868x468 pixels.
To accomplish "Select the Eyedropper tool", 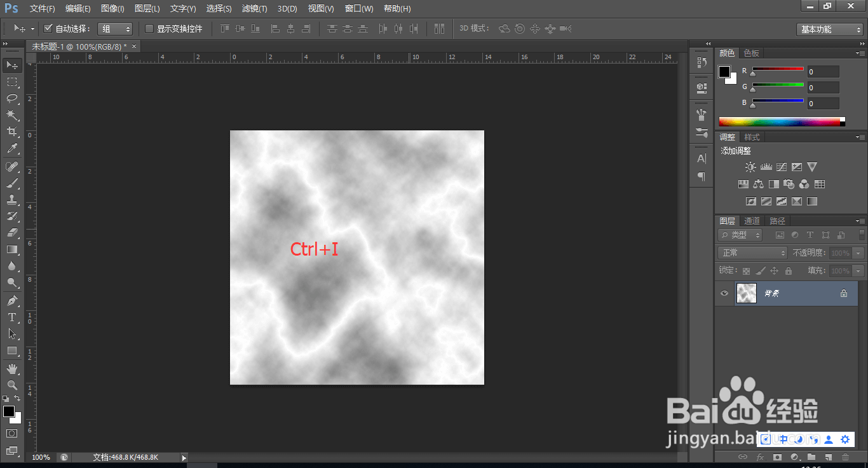I will click(x=12, y=149).
